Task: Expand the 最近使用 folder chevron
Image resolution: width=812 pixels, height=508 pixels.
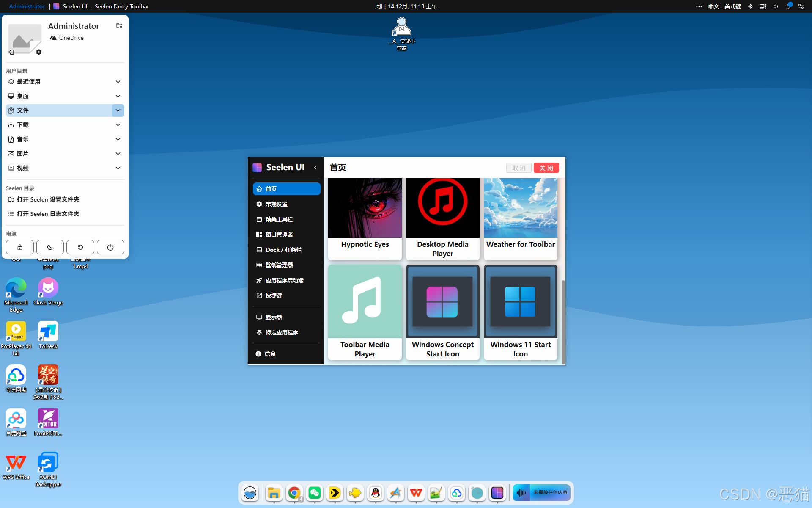Action: (118, 82)
